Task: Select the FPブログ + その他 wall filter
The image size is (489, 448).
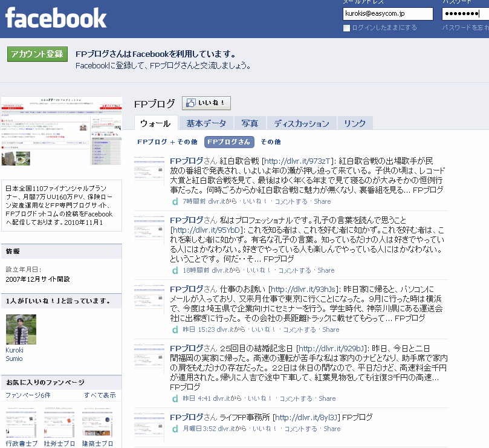Action: pos(167,142)
